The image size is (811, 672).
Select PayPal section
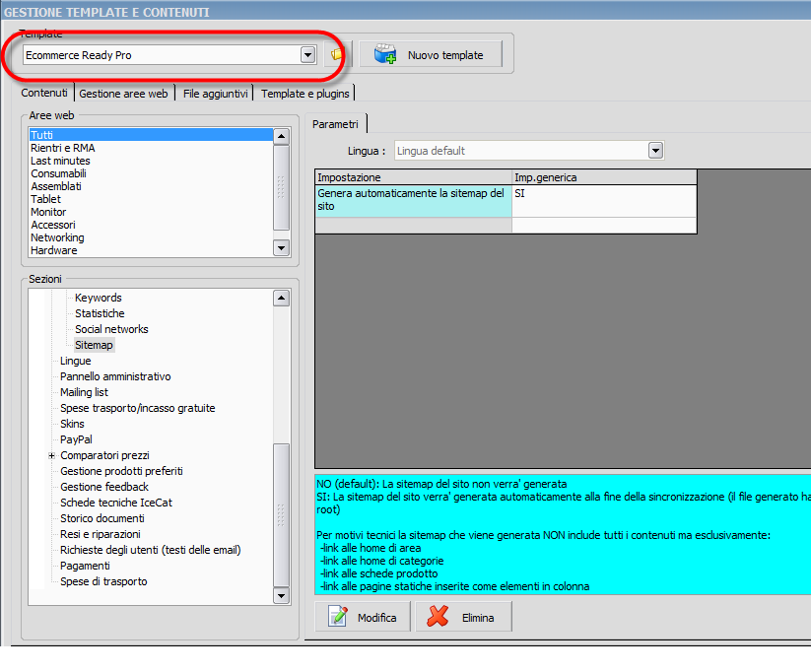click(x=76, y=439)
